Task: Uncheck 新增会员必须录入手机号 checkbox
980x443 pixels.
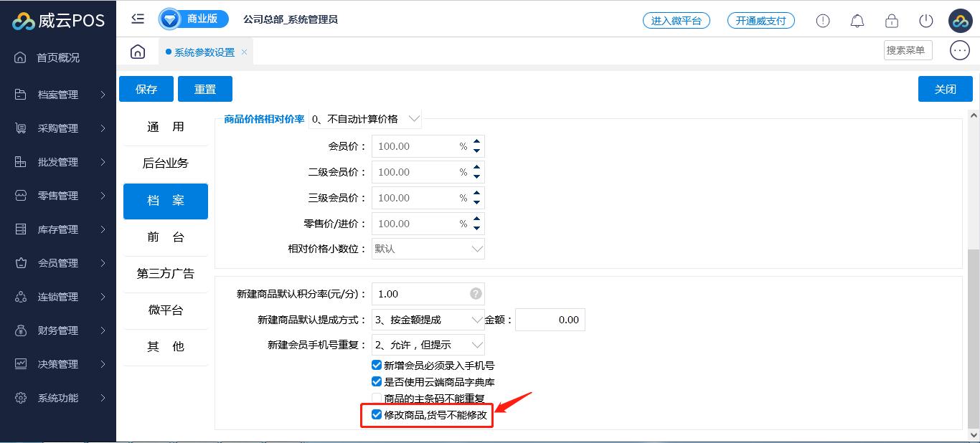Action: [377, 366]
